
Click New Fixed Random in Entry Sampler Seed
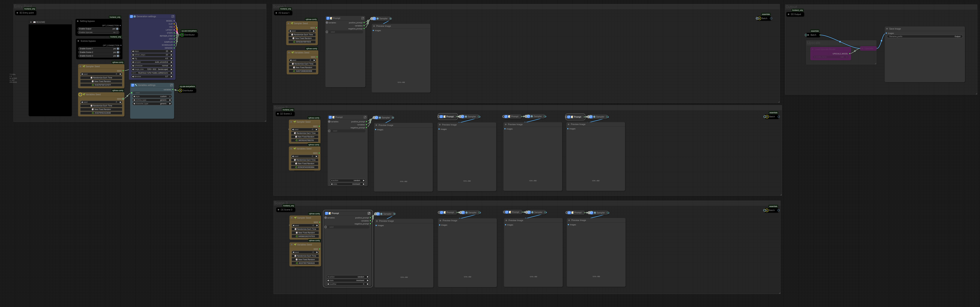[101, 81]
